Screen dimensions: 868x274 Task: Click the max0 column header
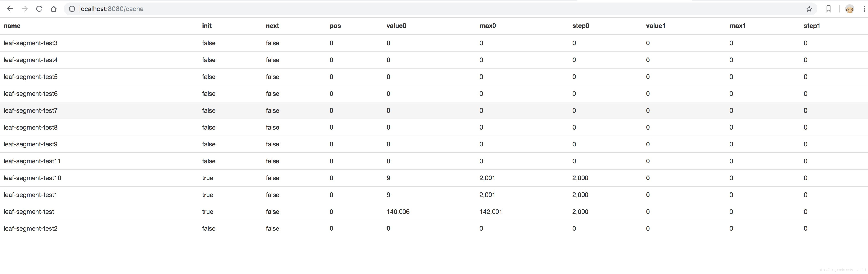488,26
